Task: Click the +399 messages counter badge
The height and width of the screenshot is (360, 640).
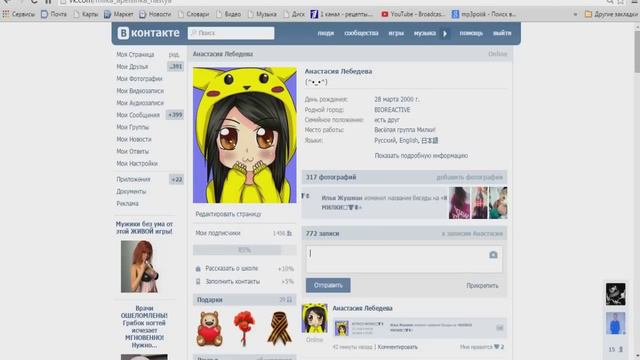Action: point(175,115)
